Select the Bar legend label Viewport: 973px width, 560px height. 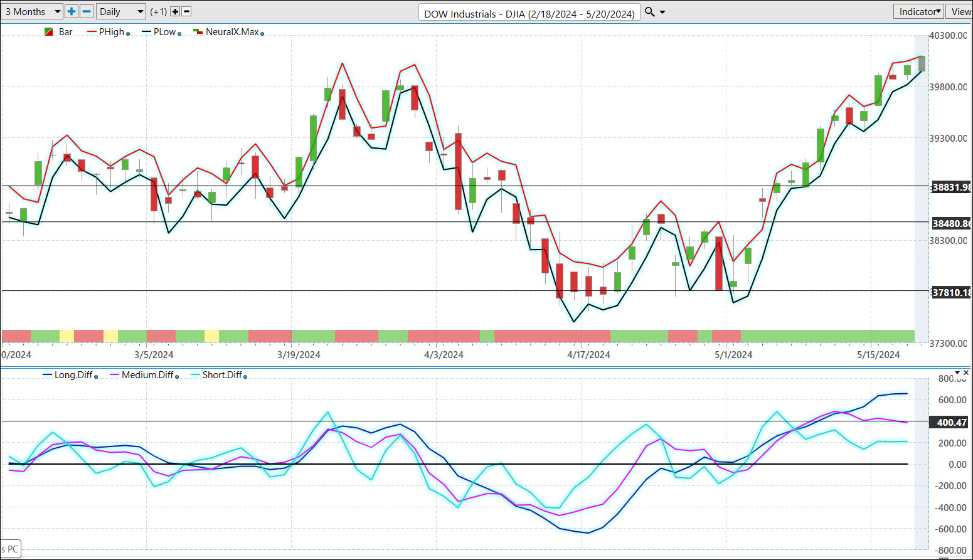(x=66, y=32)
